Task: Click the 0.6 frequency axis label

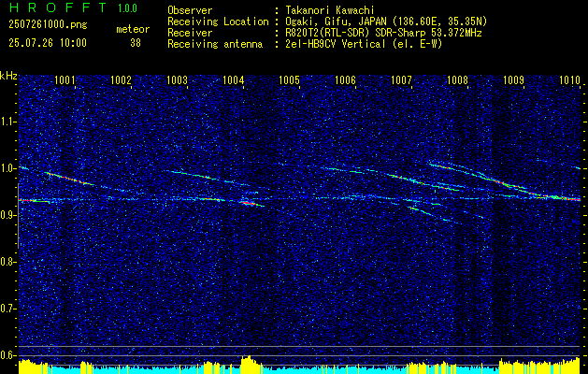Action: coord(7,355)
